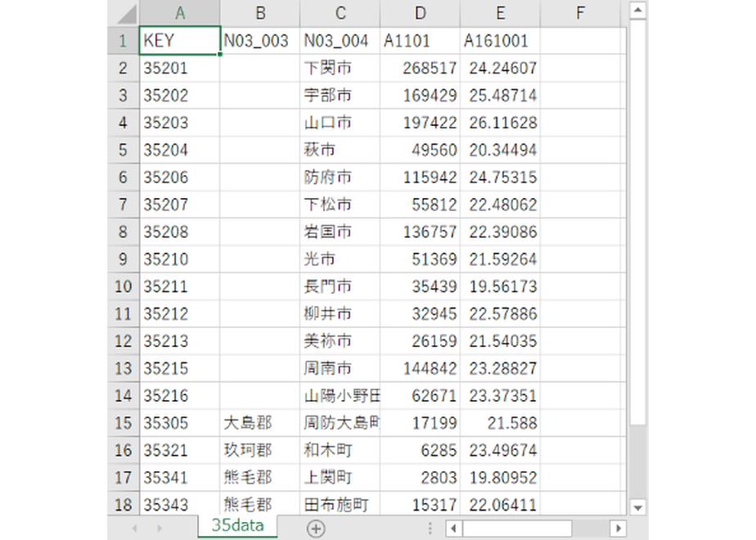Select cell with value 19.56173

pos(500,286)
